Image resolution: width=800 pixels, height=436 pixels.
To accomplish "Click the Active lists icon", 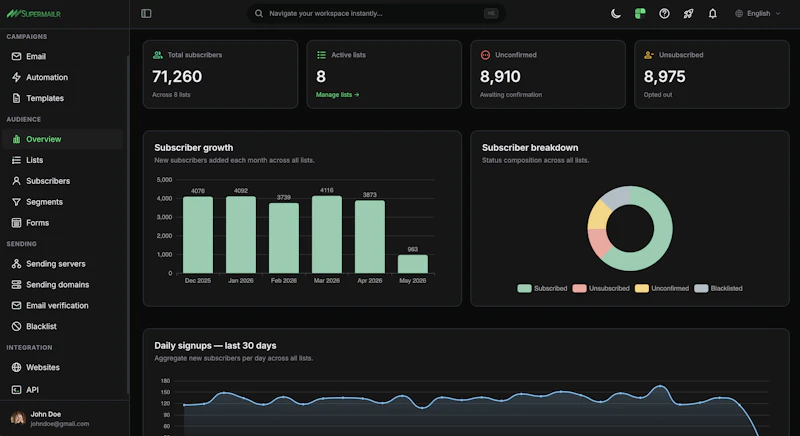I will (321, 55).
